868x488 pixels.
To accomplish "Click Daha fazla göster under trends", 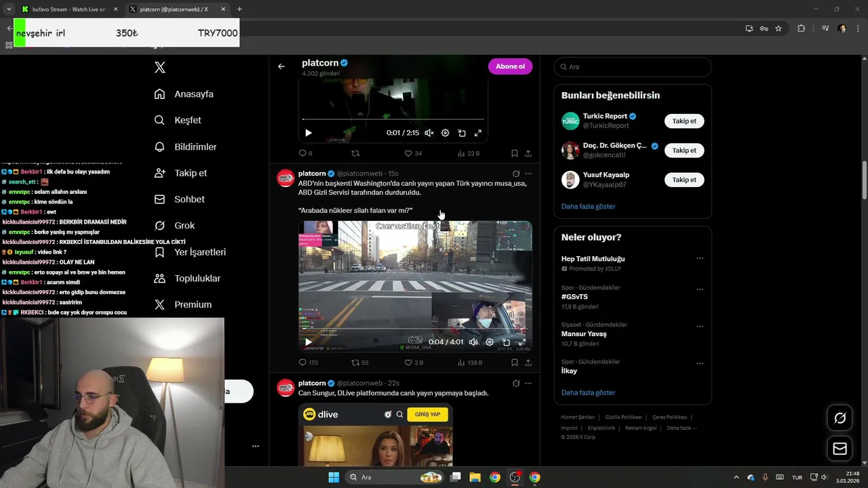I will tap(588, 392).
